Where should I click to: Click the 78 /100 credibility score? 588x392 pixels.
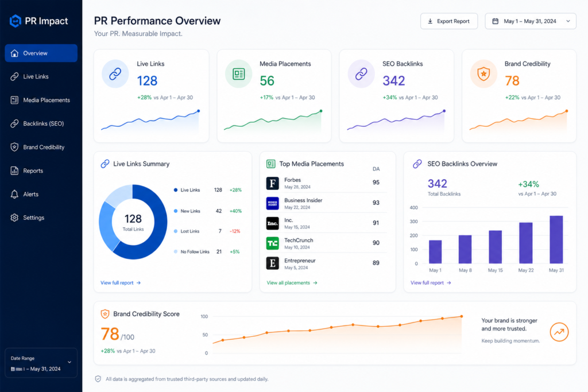tap(117, 334)
